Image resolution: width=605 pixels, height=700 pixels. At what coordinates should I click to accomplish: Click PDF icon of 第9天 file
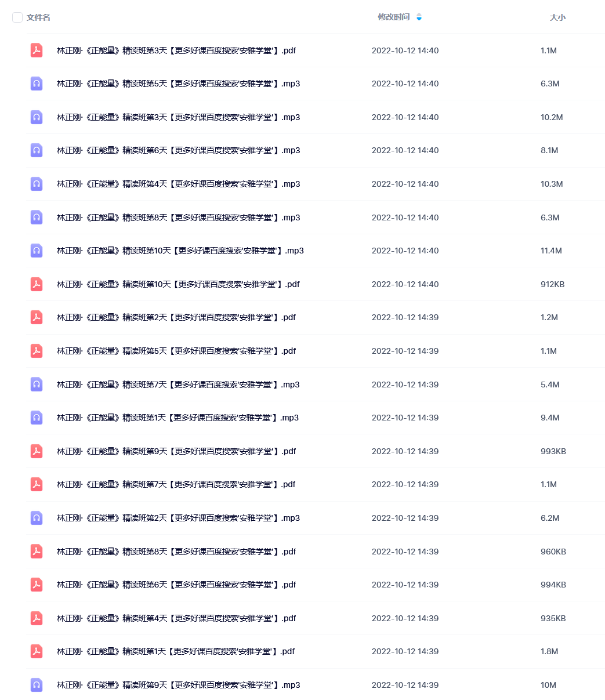click(37, 451)
